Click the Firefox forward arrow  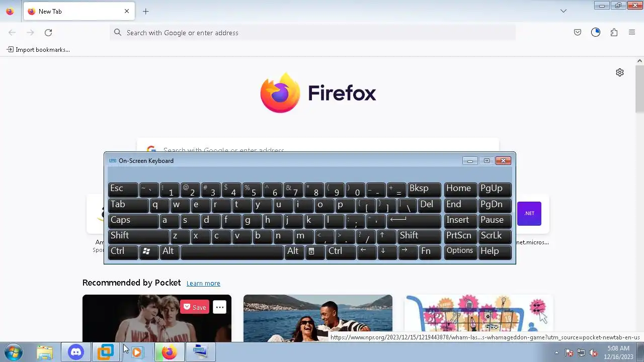tap(30, 33)
